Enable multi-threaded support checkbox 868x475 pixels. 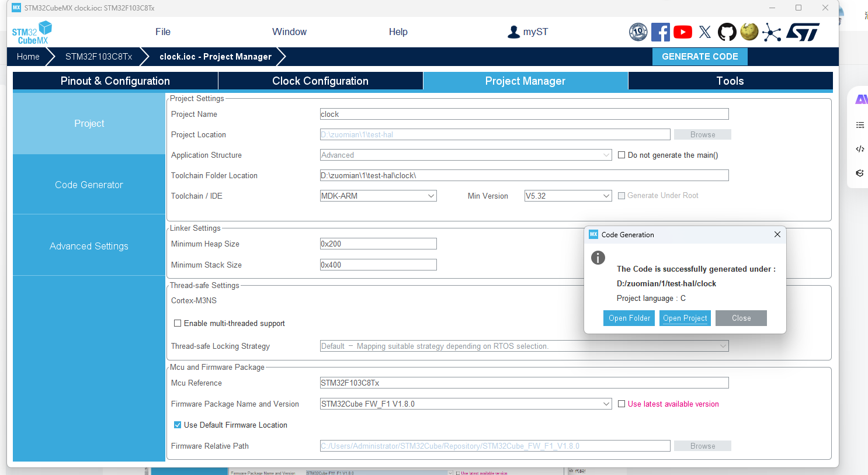(x=178, y=323)
